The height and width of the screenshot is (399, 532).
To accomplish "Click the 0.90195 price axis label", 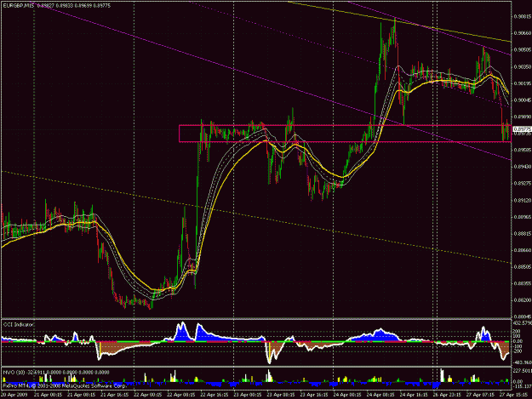I will click(523, 83).
